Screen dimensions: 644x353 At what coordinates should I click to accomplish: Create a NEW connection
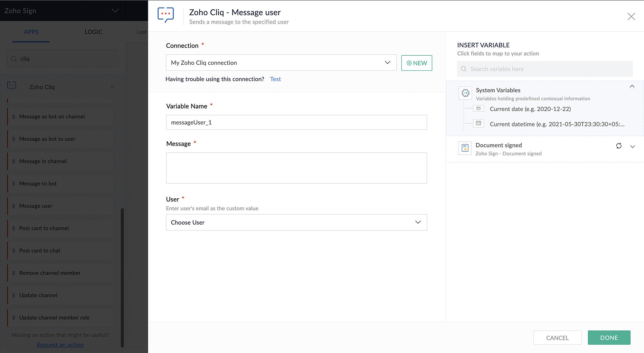(x=416, y=63)
